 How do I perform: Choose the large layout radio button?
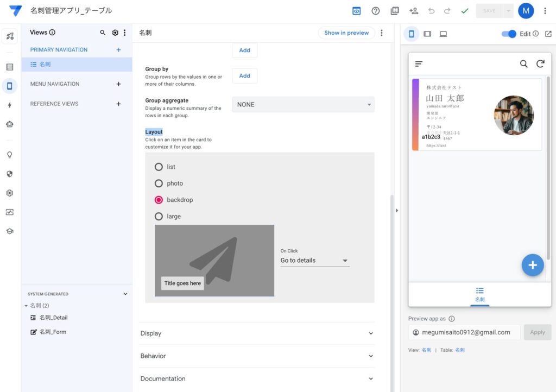coord(159,216)
